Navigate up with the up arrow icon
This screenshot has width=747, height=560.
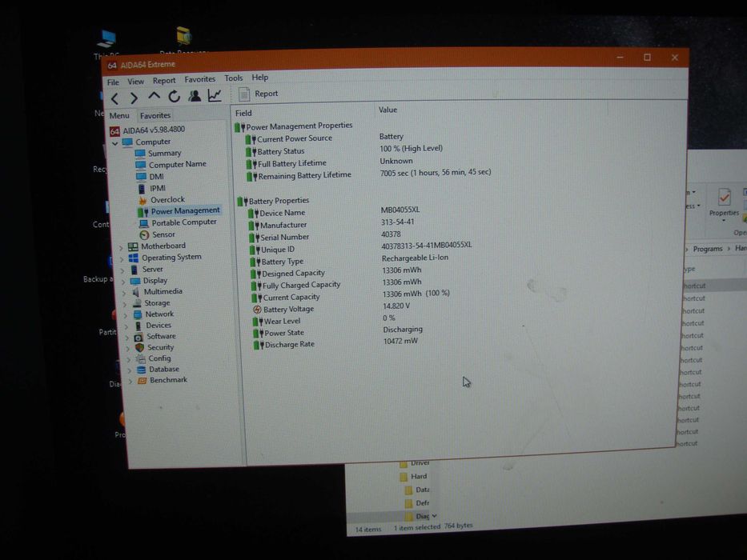pos(154,97)
